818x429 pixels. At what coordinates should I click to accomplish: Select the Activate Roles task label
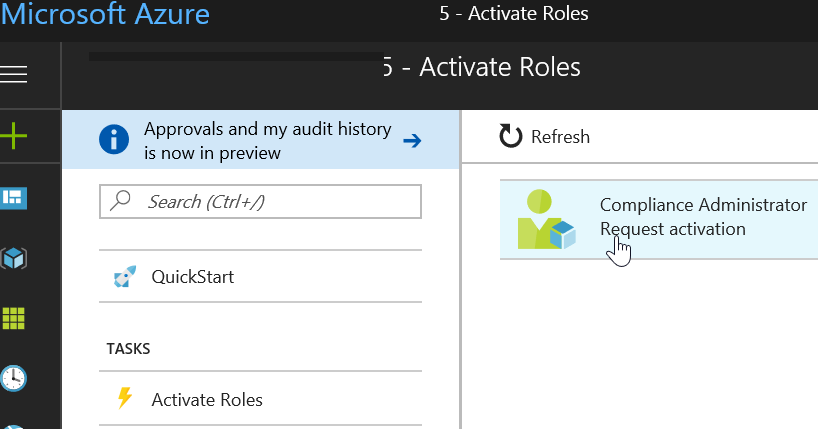[x=207, y=399]
